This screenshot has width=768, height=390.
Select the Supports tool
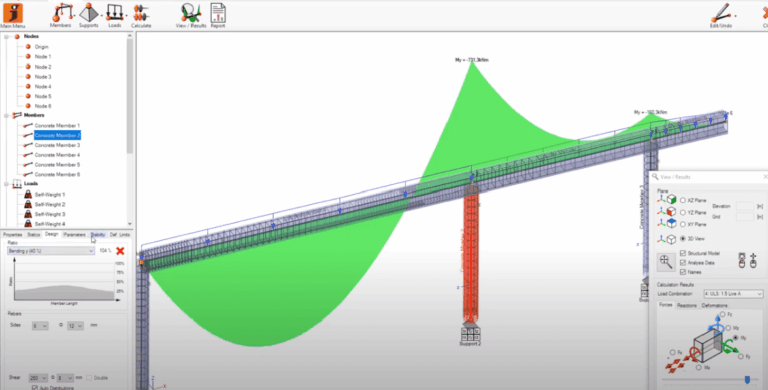89,15
